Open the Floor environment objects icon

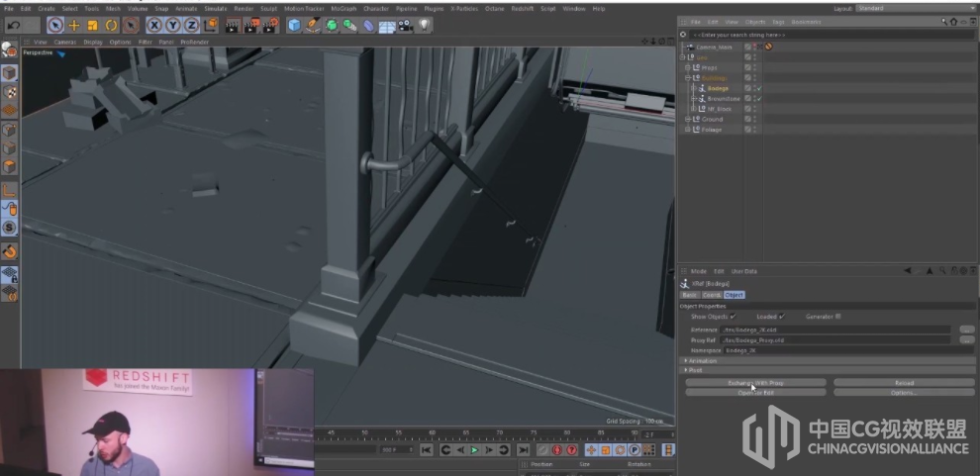coord(387,26)
